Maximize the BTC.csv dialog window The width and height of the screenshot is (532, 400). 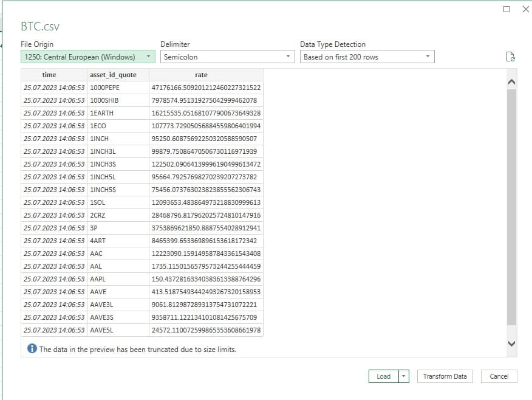(506, 9)
